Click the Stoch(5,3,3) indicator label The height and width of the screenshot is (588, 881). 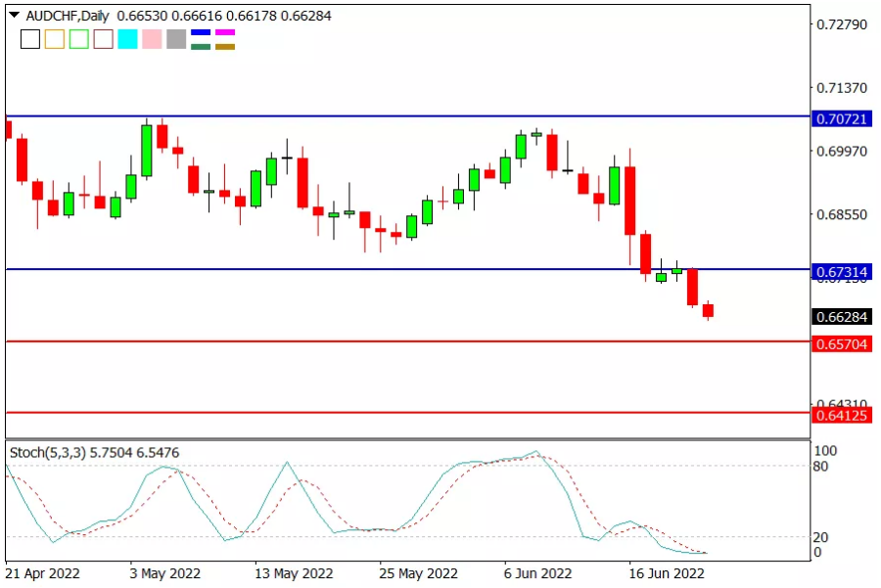point(48,453)
